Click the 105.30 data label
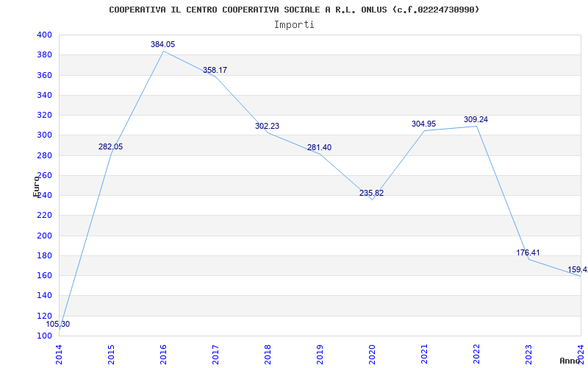 click(58, 324)
